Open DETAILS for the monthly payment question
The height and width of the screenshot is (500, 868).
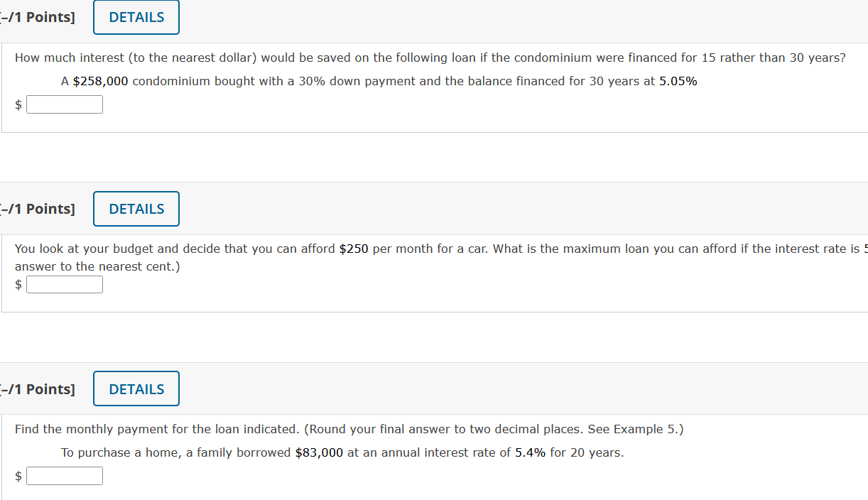coord(136,388)
